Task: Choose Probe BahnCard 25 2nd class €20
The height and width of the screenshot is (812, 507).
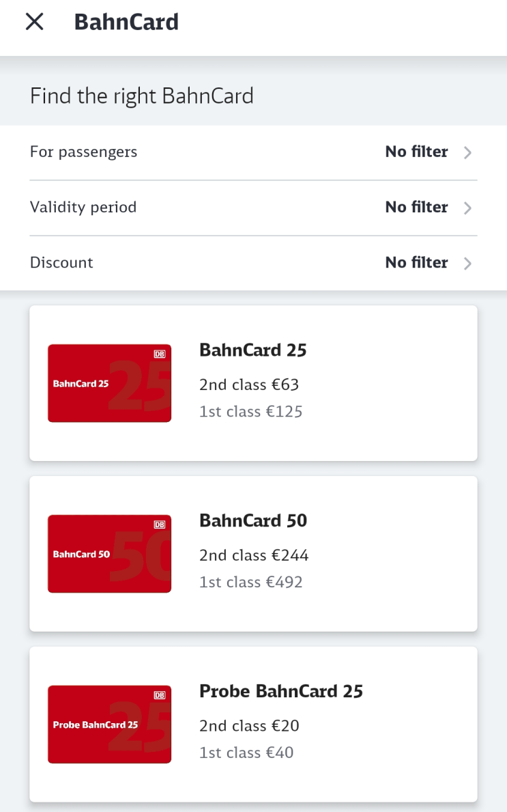Action: tap(249, 725)
